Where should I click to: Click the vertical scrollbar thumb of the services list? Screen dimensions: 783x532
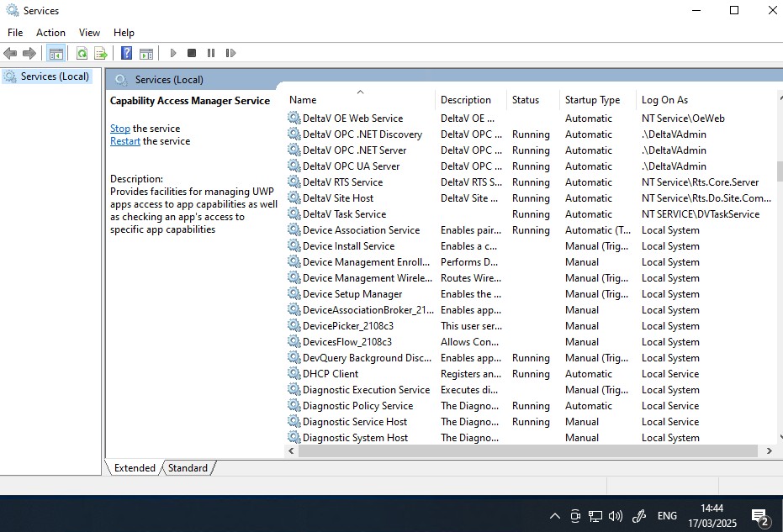point(780,171)
